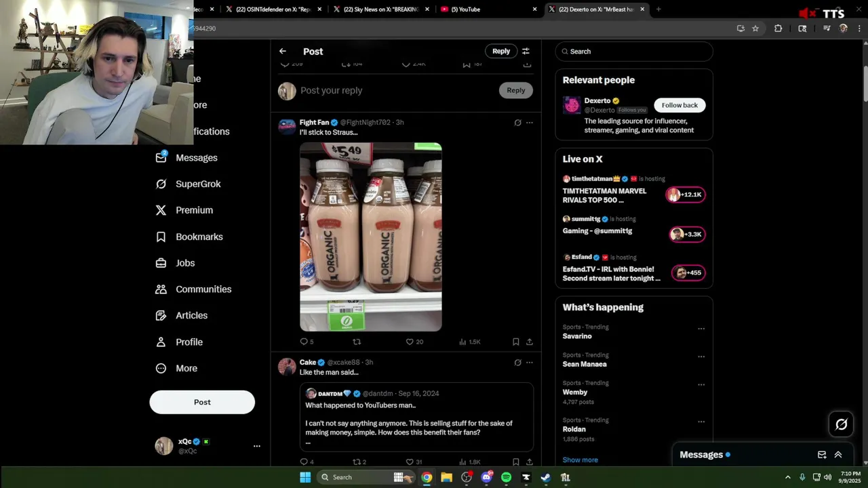Click the white Post button in sidebar
Image resolution: width=868 pixels, height=488 pixels.
coord(202,402)
